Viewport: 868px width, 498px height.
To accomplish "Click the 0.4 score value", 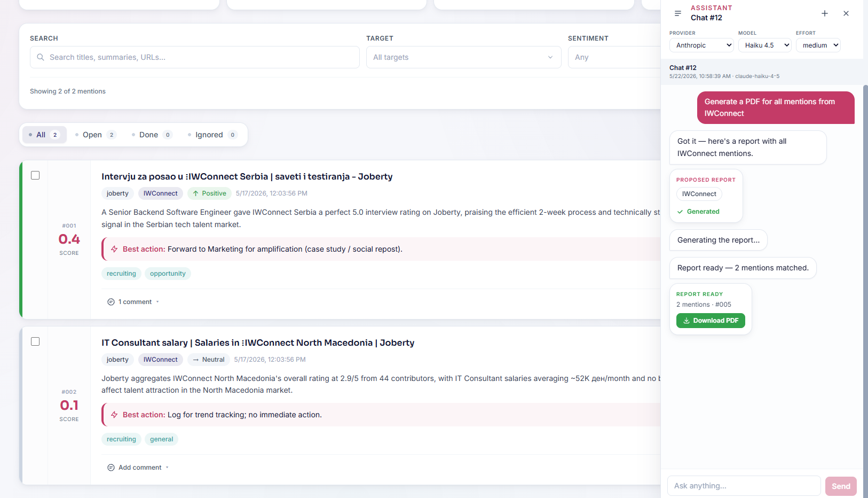I will [x=69, y=239].
